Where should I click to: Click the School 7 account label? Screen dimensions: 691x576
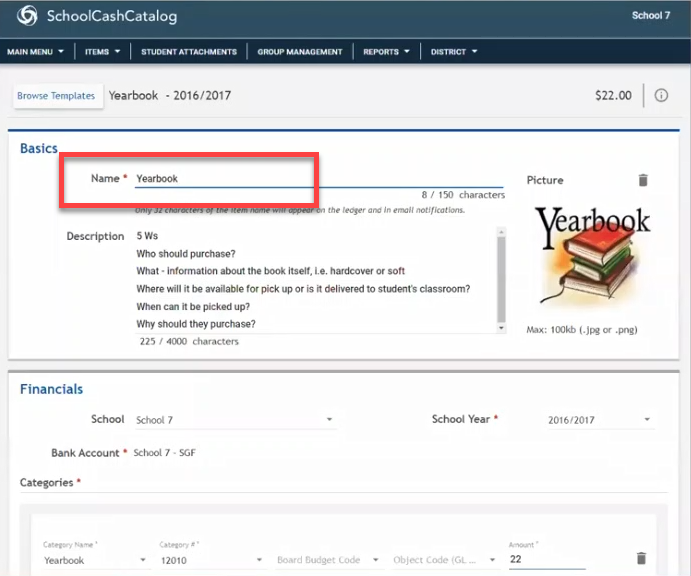point(650,15)
